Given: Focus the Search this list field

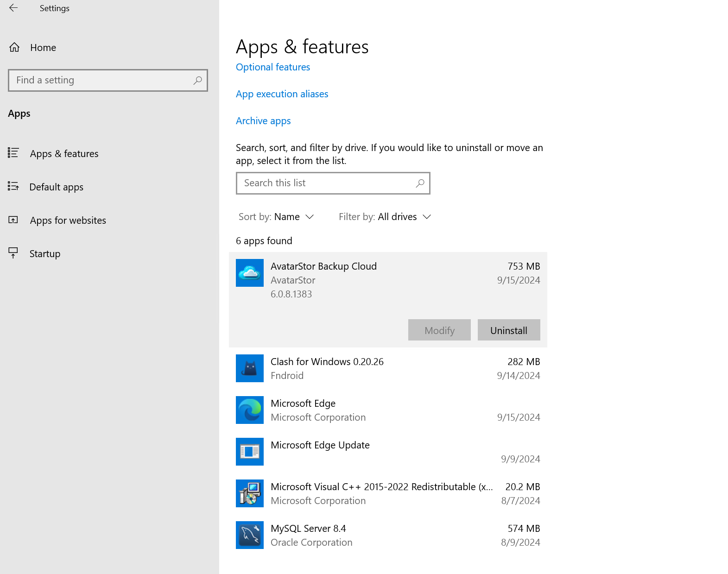Looking at the screenshot, I should [x=333, y=183].
